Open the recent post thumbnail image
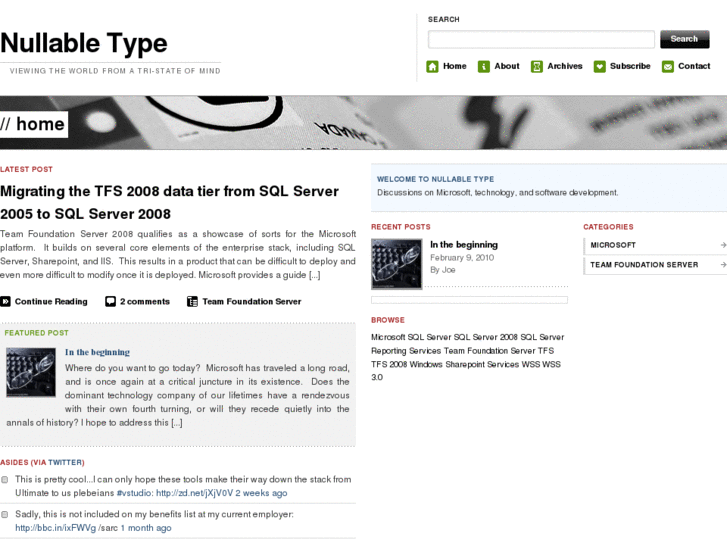 396,264
